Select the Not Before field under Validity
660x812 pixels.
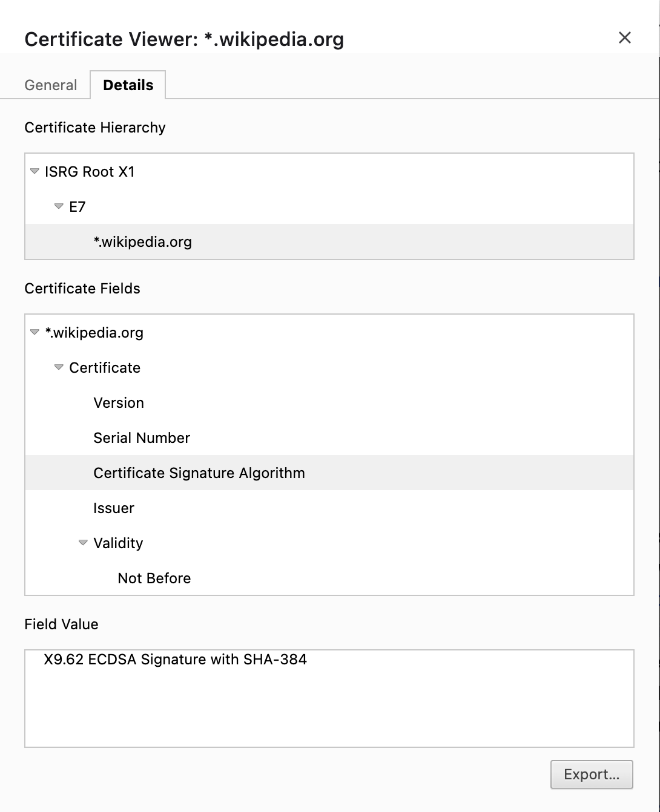pyautogui.click(x=154, y=578)
